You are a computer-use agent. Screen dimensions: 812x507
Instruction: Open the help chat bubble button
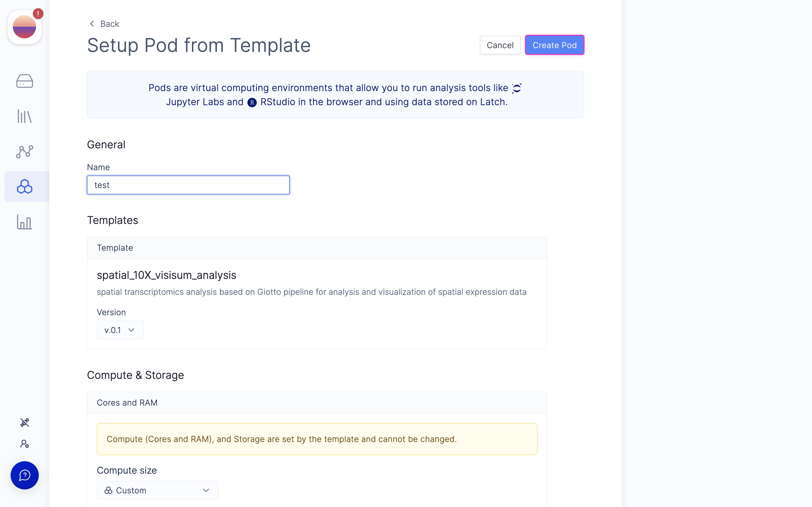(24, 475)
